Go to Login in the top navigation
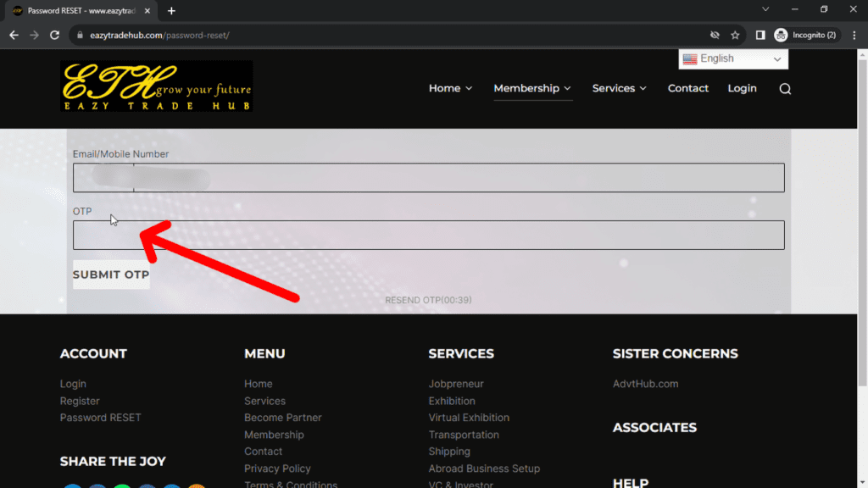The width and height of the screenshot is (868, 488). [742, 88]
